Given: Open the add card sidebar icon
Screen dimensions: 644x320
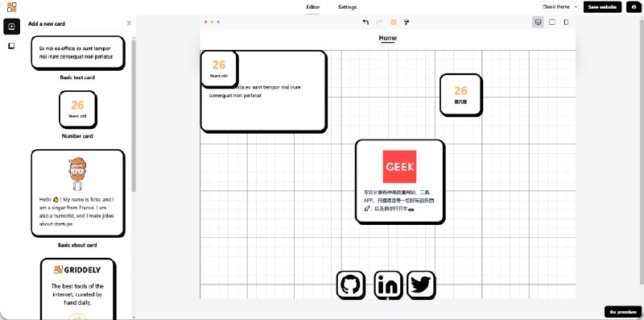Looking at the screenshot, I should 11,27.
